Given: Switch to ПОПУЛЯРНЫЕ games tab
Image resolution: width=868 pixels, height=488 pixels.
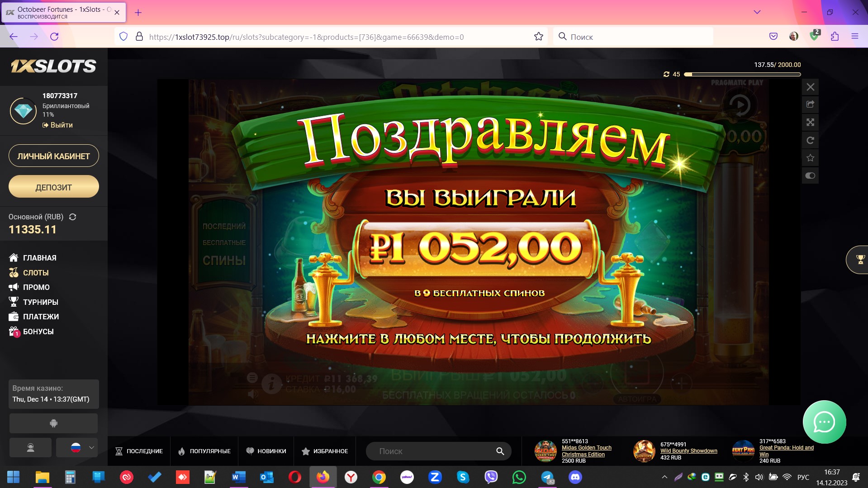Looking at the screenshot, I should pos(204,451).
